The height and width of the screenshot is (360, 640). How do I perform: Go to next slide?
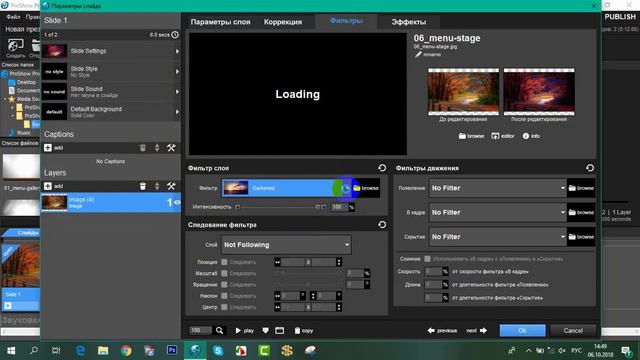pyautogui.click(x=477, y=331)
